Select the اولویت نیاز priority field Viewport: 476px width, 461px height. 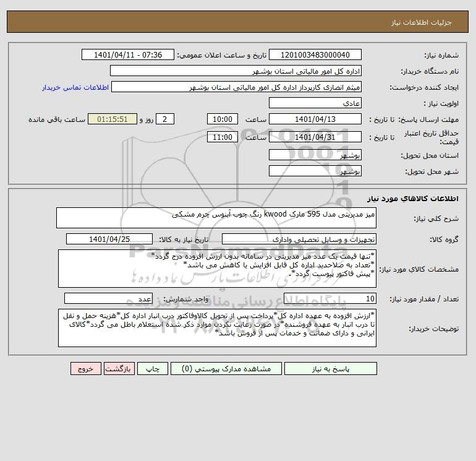[x=315, y=103]
